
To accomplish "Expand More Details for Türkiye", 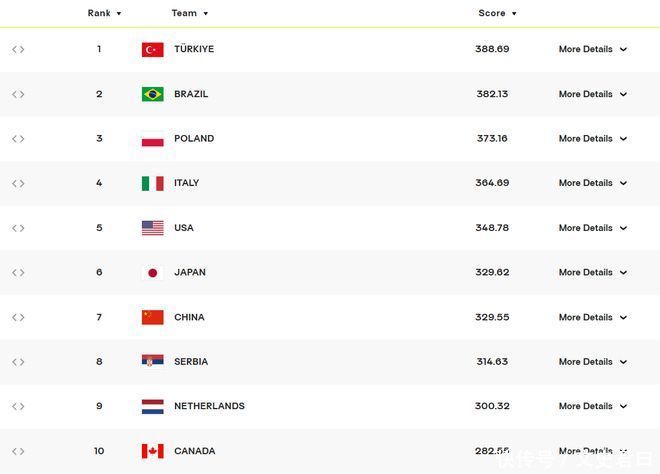I will pos(592,49).
